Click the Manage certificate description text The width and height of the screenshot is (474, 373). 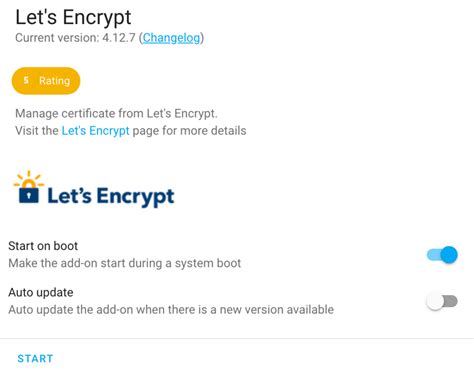click(x=116, y=113)
